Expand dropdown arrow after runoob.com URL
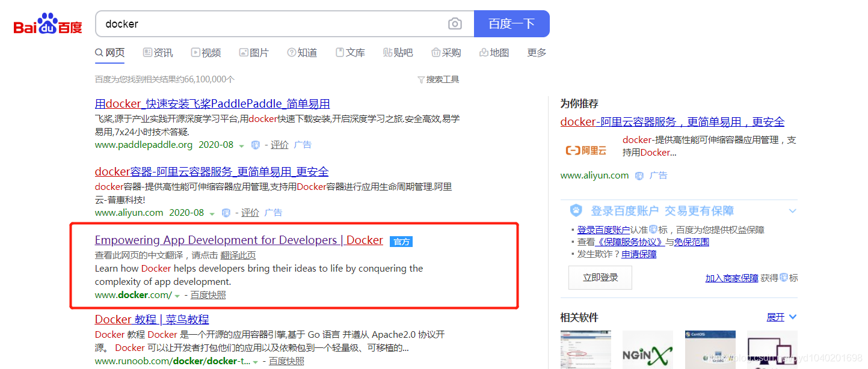Viewport: 868px width, 369px height. click(x=256, y=362)
